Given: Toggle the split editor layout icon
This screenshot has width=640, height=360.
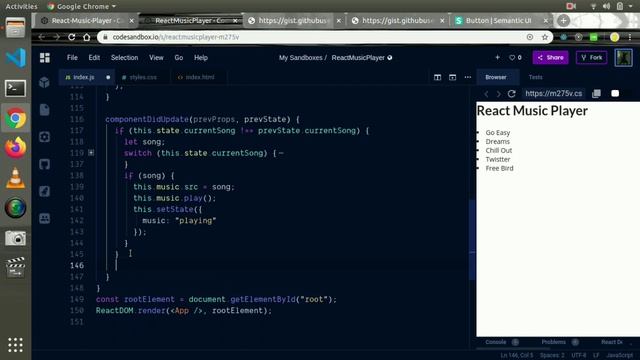Looking at the screenshot, I should (x=437, y=77).
